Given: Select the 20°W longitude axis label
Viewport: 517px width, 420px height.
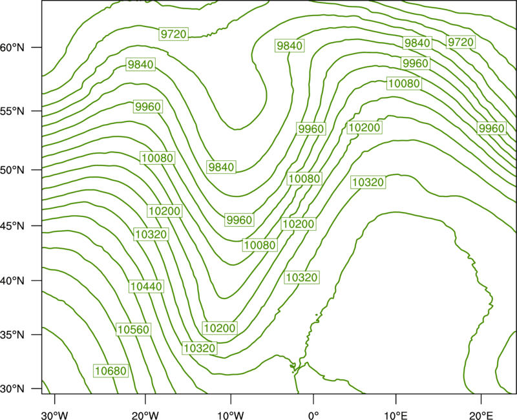Looking at the screenshot, I should point(145,415).
